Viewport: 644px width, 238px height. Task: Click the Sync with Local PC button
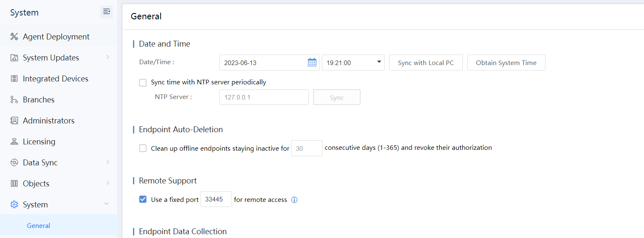click(x=426, y=63)
